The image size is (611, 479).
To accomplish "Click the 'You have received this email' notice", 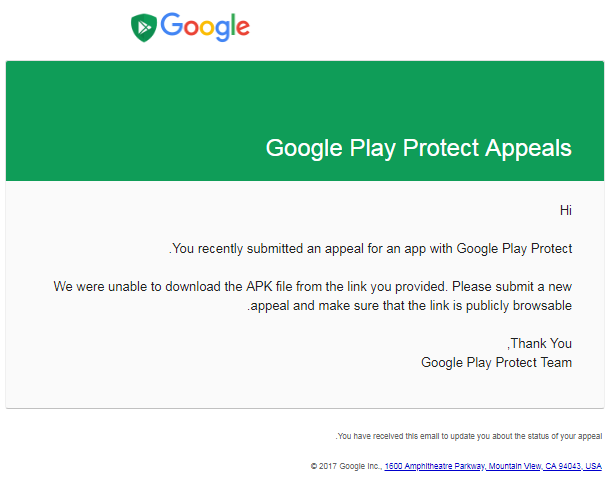I will tap(469, 436).
